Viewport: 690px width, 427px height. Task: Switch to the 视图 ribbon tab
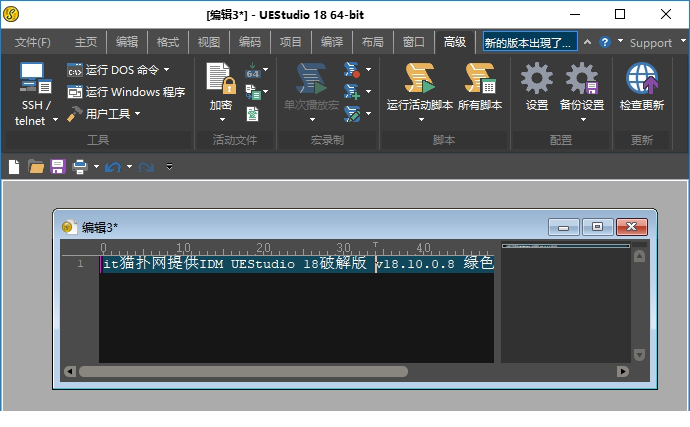pyautogui.click(x=209, y=42)
